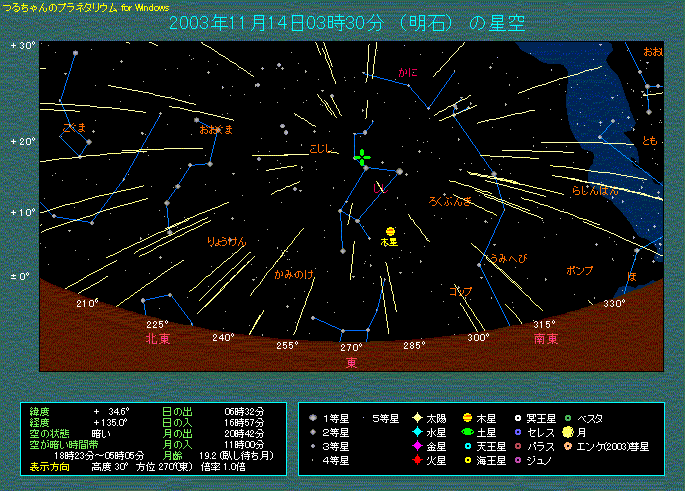Click the こじし constellation label
The image size is (685, 491).
[x=321, y=149]
